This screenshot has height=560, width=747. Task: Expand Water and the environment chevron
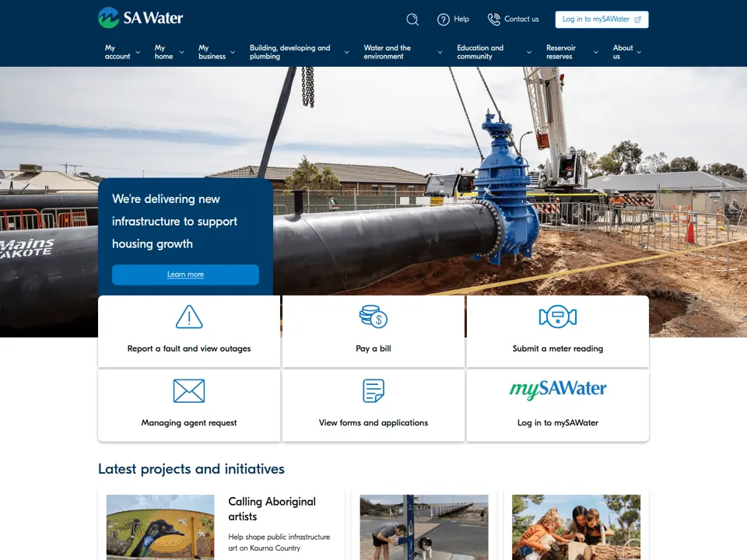pyautogui.click(x=440, y=52)
